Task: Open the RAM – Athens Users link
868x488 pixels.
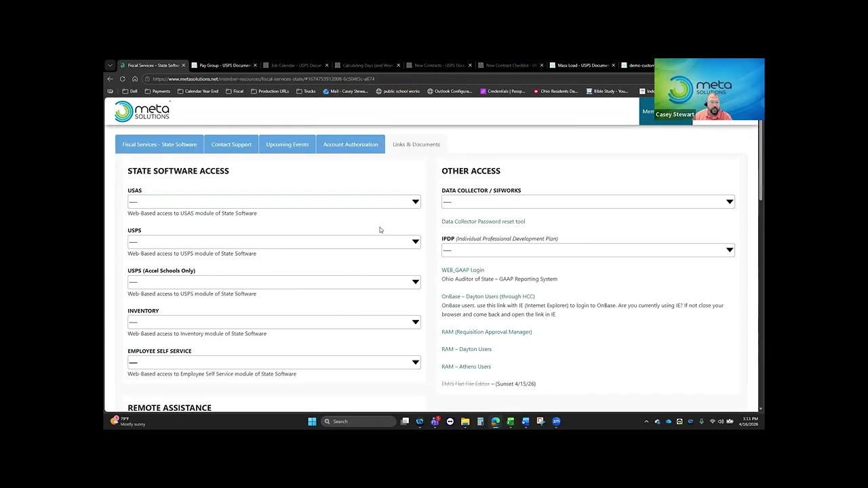Action: (x=467, y=367)
